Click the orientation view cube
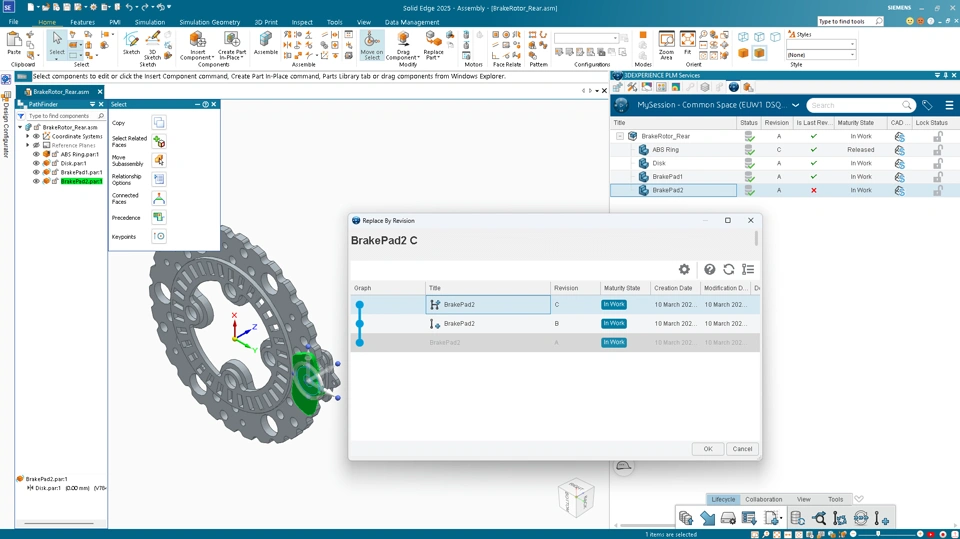The width and height of the screenshot is (960, 539). pyautogui.click(x=576, y=496)
